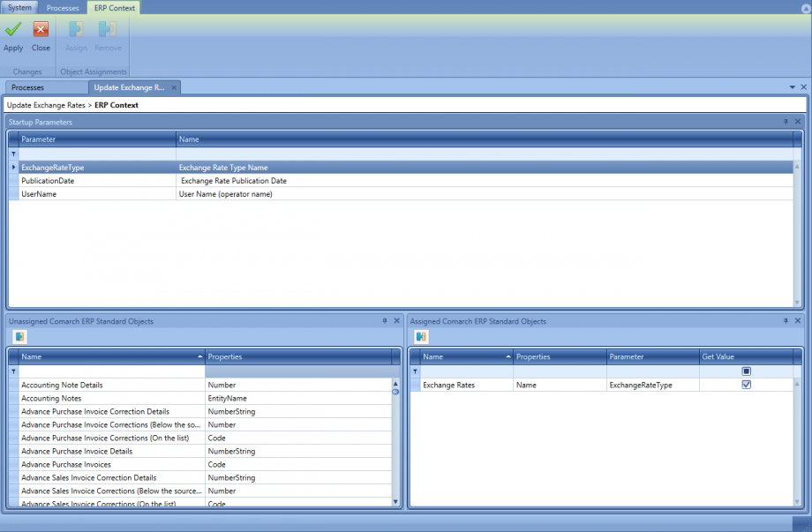Click the filter icon in the Unassigned objects grid
This screenshot has width=812, height=532.
click(x=11, y=371)
